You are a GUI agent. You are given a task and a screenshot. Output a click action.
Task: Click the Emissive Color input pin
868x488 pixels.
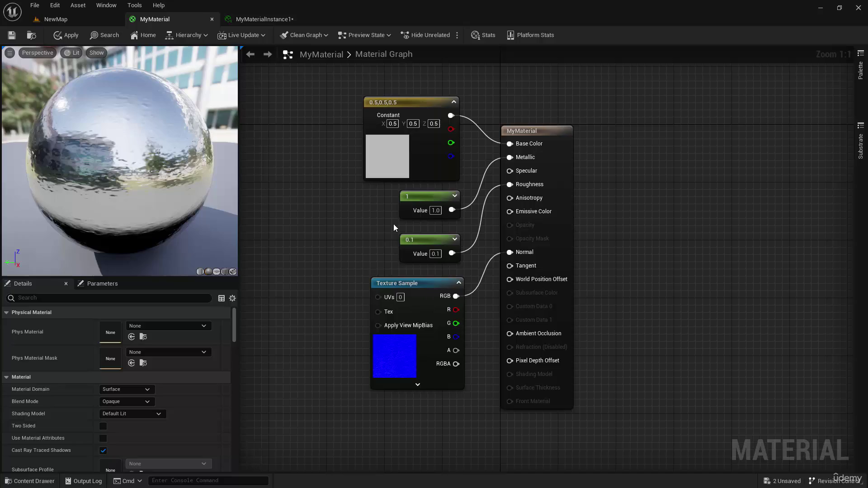(509, 211)
